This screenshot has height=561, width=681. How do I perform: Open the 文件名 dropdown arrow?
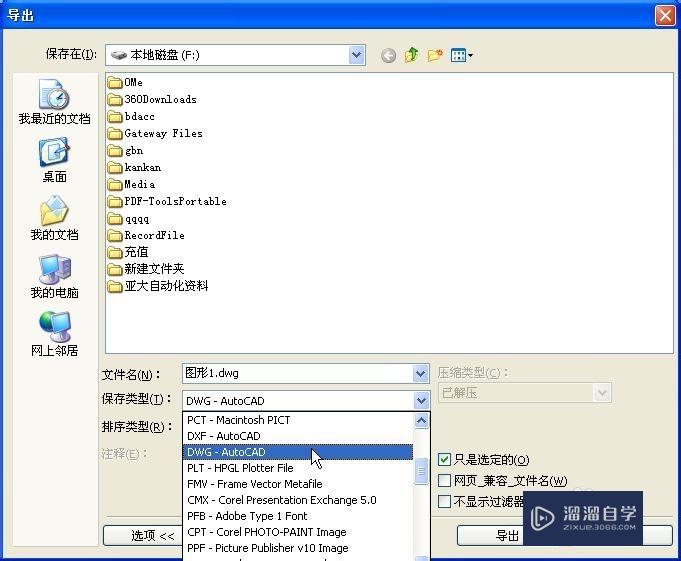click(x=420, y=373)
